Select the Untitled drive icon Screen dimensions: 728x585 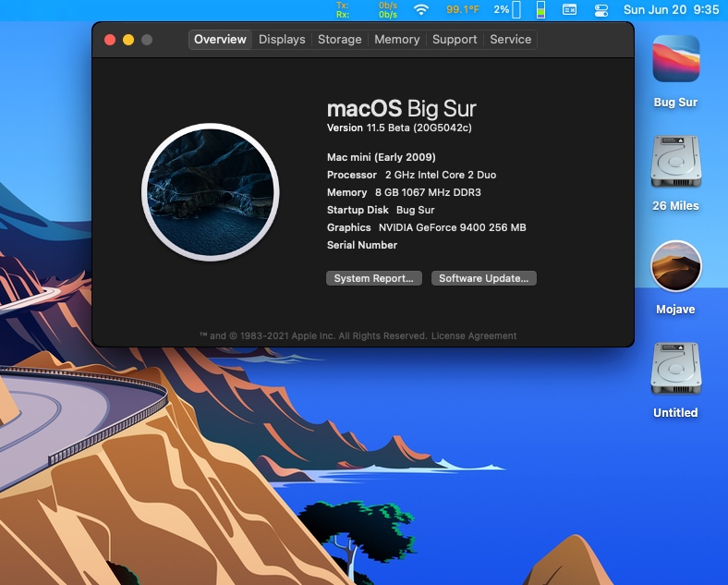pos(675,369)
